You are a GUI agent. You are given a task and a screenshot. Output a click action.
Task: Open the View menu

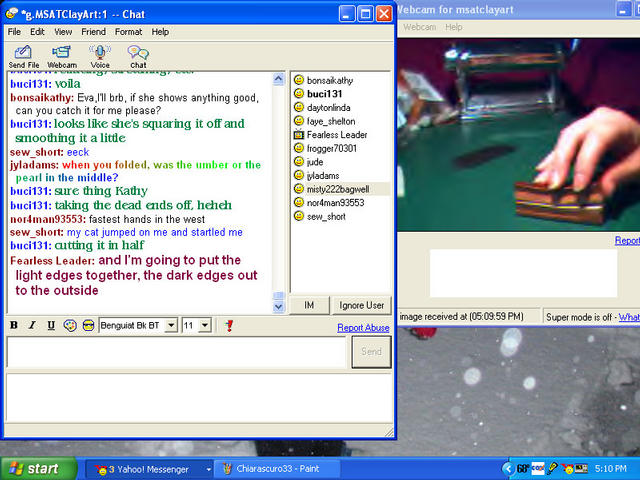[x=63, y=32]
